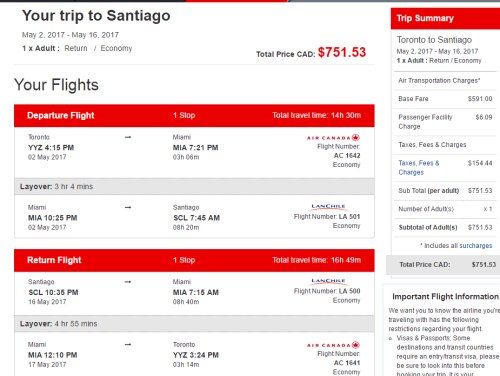Click the arrow between Santiago and Miami return
500x376 pixels.
pyautogui.click(x=128, y=282)
